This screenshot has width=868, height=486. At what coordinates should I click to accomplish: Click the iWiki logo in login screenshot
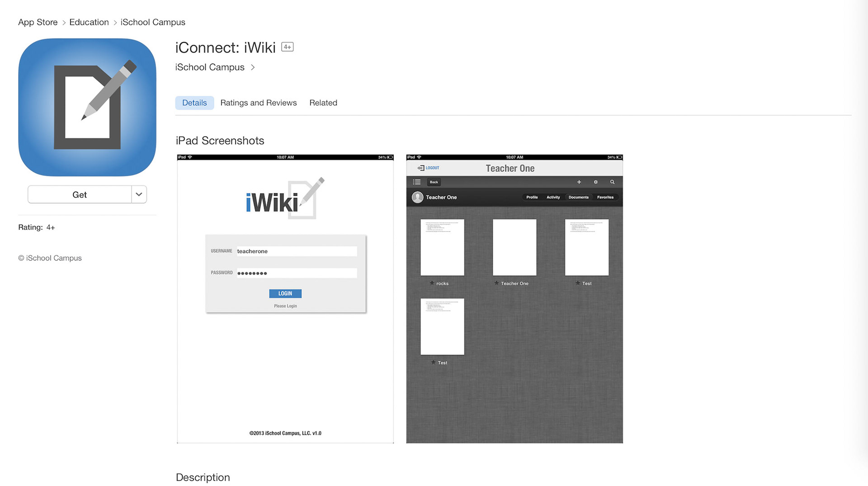(285, 198)
